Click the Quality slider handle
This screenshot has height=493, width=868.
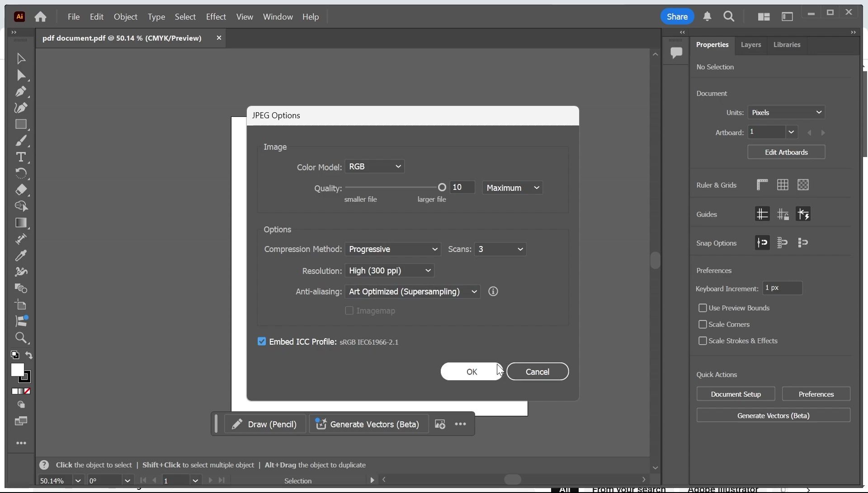(x=442, y=187)
